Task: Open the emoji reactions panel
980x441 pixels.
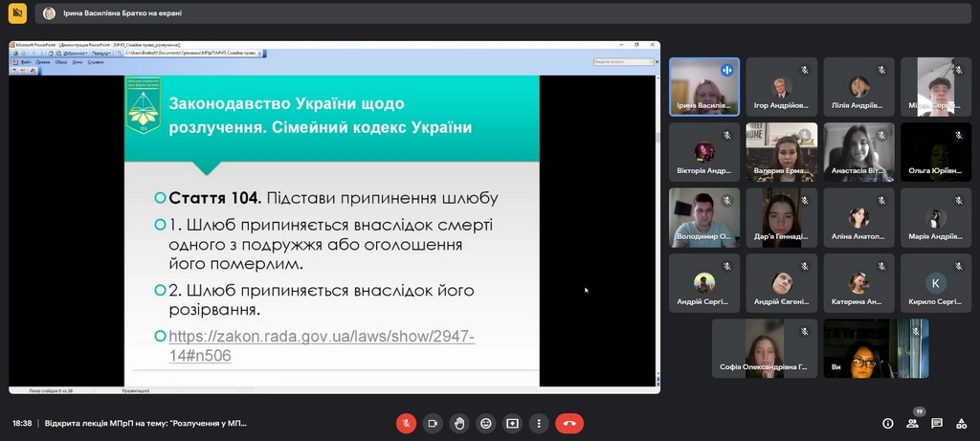Action: click(486, 423)
